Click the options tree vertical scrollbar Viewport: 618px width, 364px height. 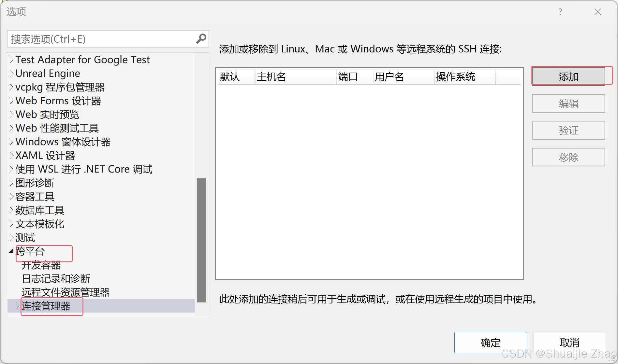click(x=202, y=240)
